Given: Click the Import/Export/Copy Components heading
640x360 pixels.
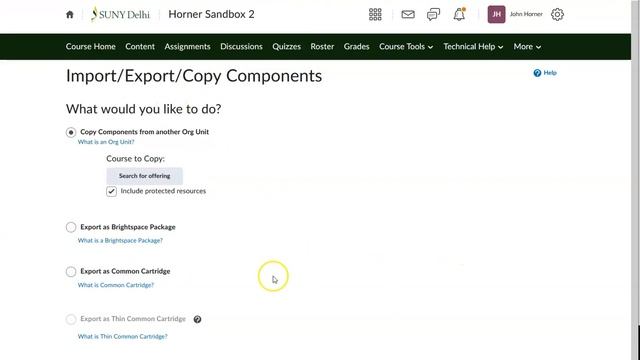Looking at the screenshot, I should [x=194, y=76].
